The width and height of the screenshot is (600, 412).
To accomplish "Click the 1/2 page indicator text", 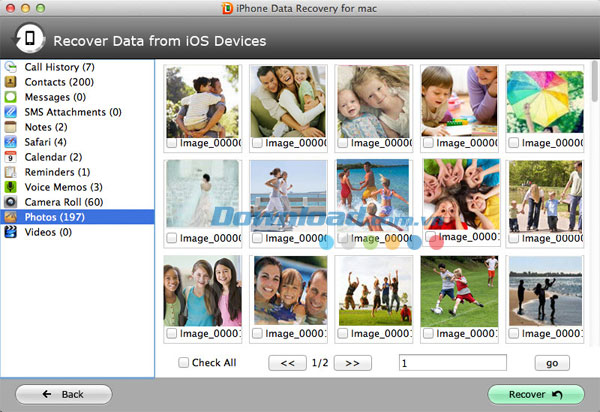I will point(320,363).
